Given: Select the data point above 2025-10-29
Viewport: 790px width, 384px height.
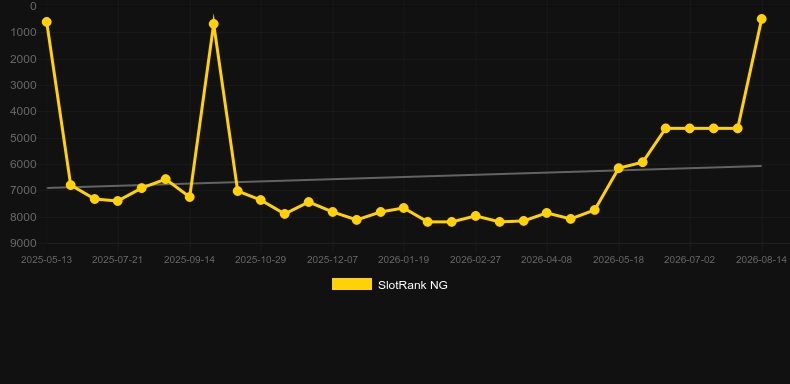Looking at the screenshot, I should pos(260,200).
